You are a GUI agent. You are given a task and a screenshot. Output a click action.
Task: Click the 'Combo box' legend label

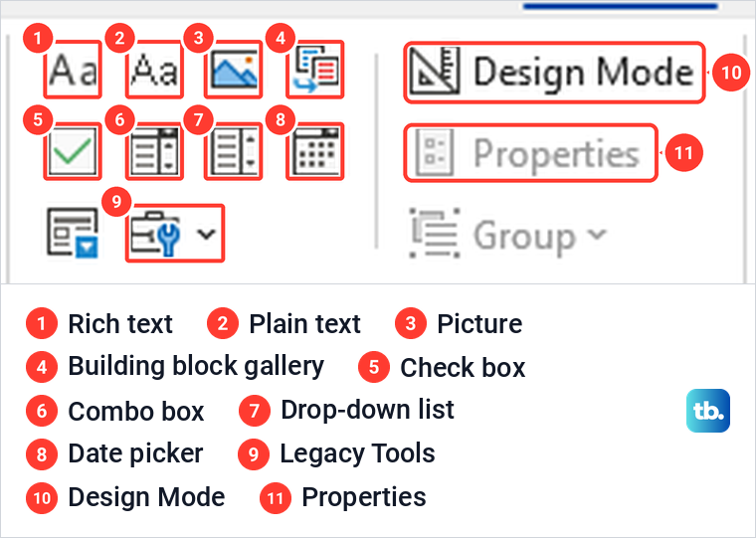click(136, 412)
